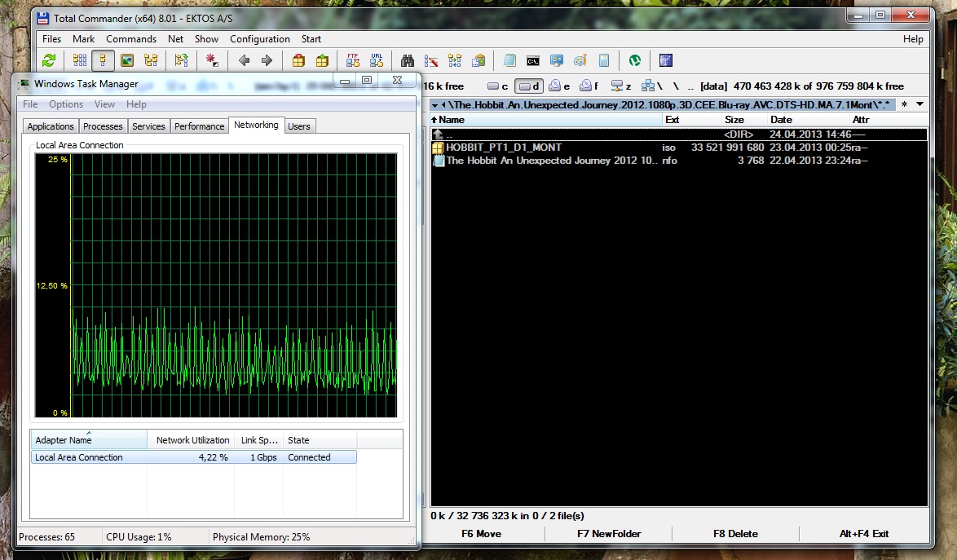Screen dimensions: 957x560
Task: Switch to optical drive f
Action: (589, 86)
